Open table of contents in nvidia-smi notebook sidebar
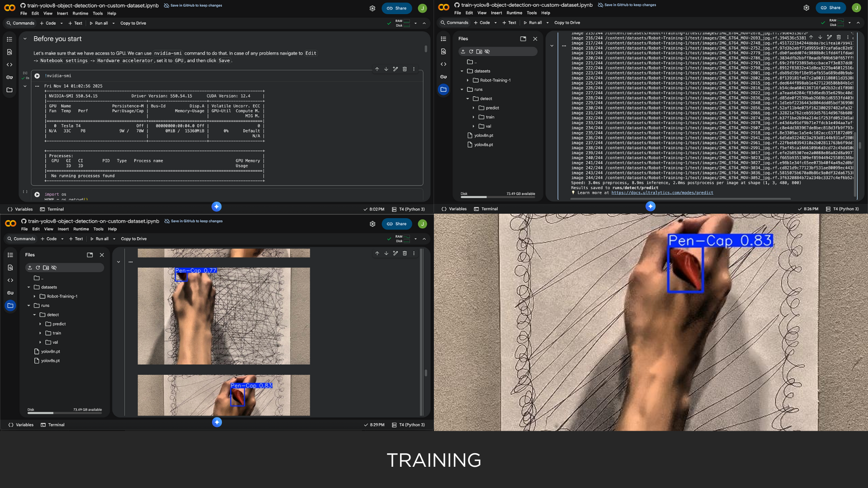 point(9,39)
